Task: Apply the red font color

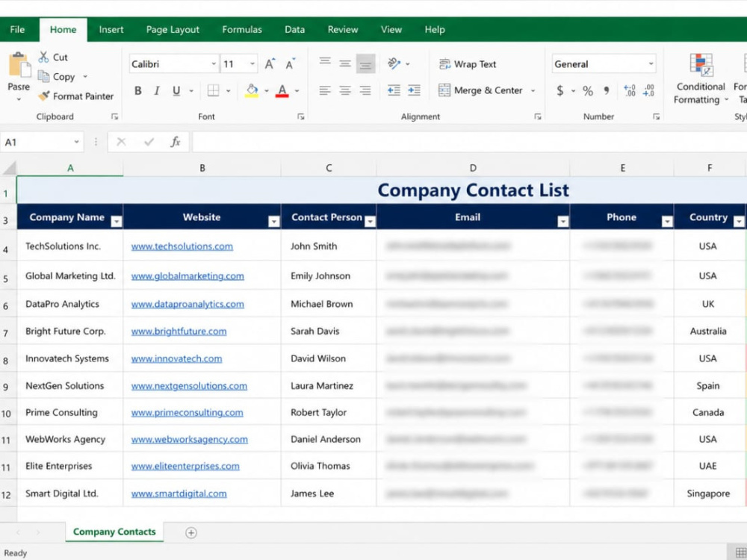Action: click(x=282, y=90)
